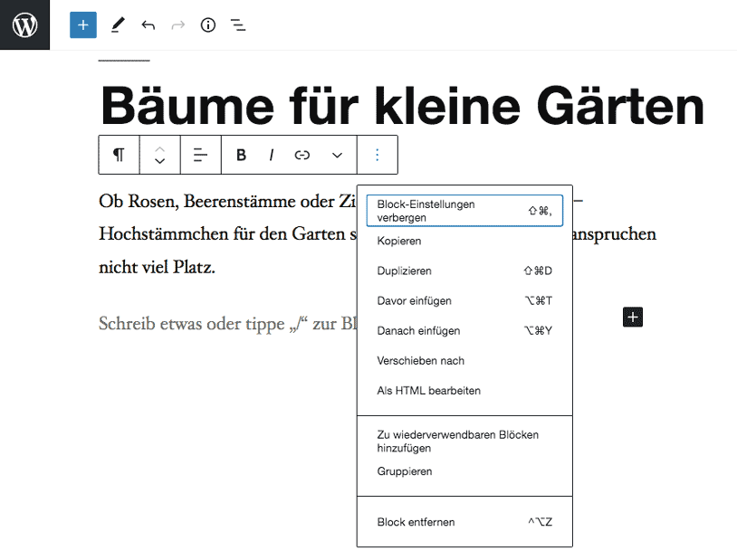Change block type via paragraph pilcrow icon
The image size is (737, 560).
(x=119, y=155)
